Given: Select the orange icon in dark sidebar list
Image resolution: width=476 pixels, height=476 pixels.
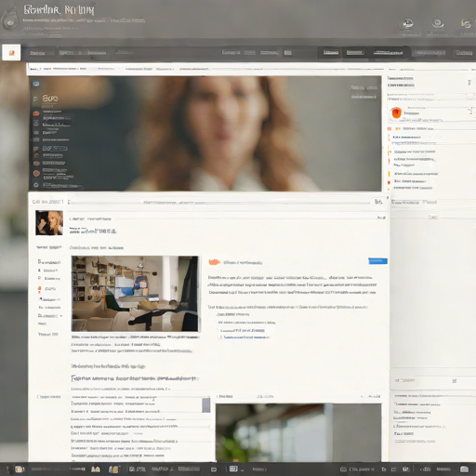Looking at the screenshot, I should click(36, 113).
